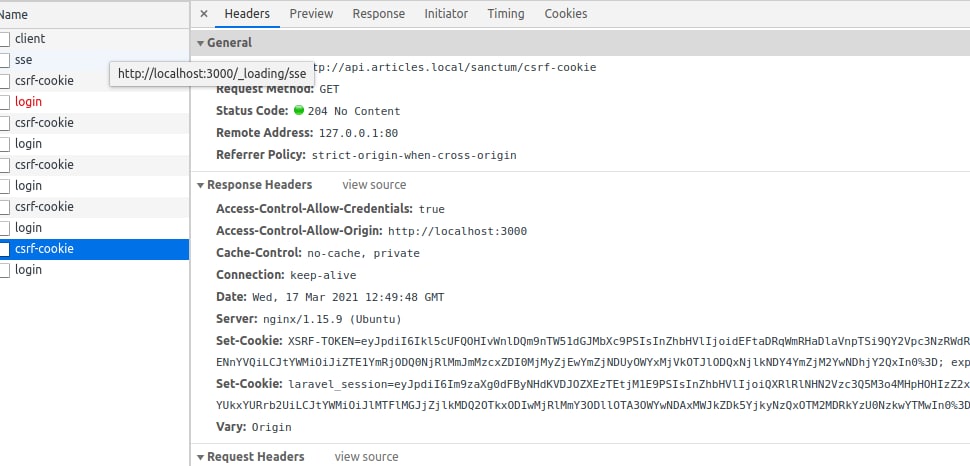Switch to the Preview tab
The width and height of the screenshot is (970, 466).
pyautogui.click(x=311, y=14)
